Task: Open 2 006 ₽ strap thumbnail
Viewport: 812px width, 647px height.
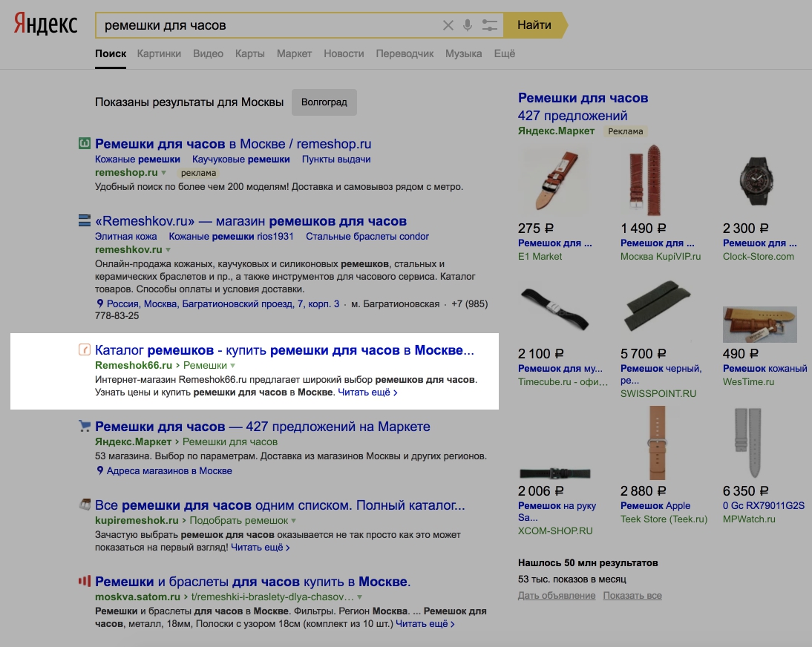Action: tap(555, 473)
